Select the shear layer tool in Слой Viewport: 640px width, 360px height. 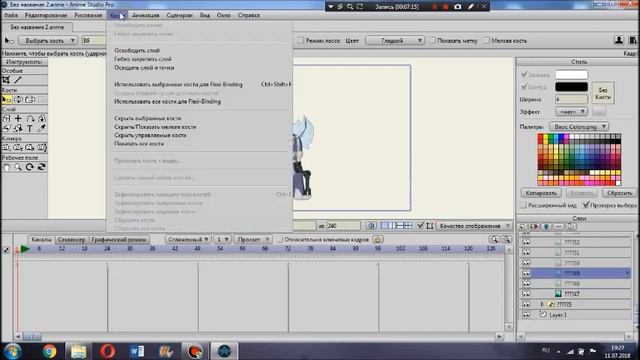[x=6, y=128]
